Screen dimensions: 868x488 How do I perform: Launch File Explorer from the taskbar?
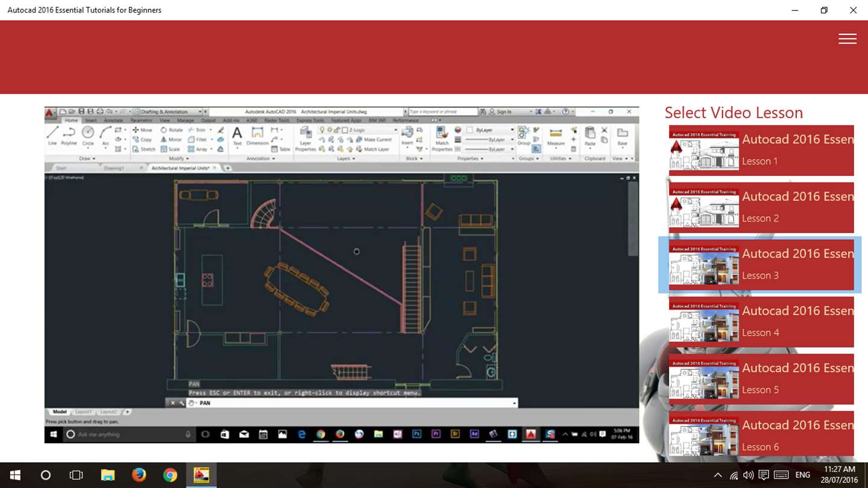tap(107, 475)
